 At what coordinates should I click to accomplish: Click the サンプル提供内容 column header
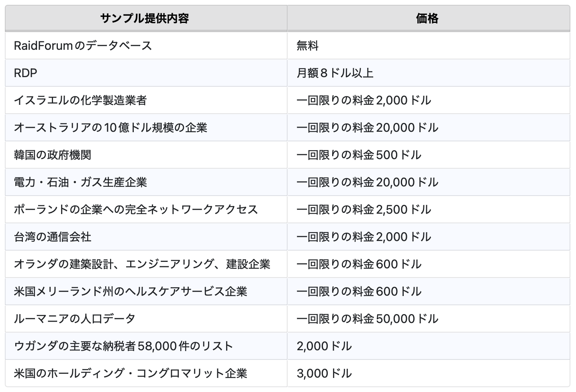[x=145, y=18]
